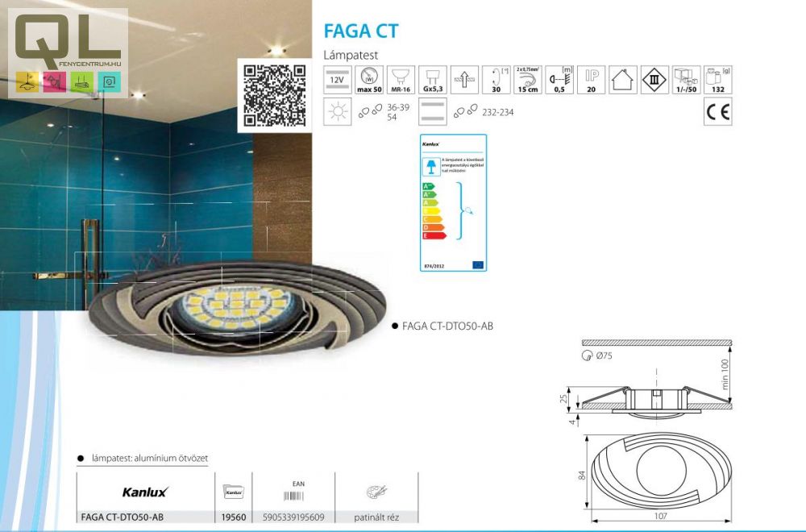
Task: Select FAGA CT-DTO50-AB cell in table
Action: coord(123,517)
